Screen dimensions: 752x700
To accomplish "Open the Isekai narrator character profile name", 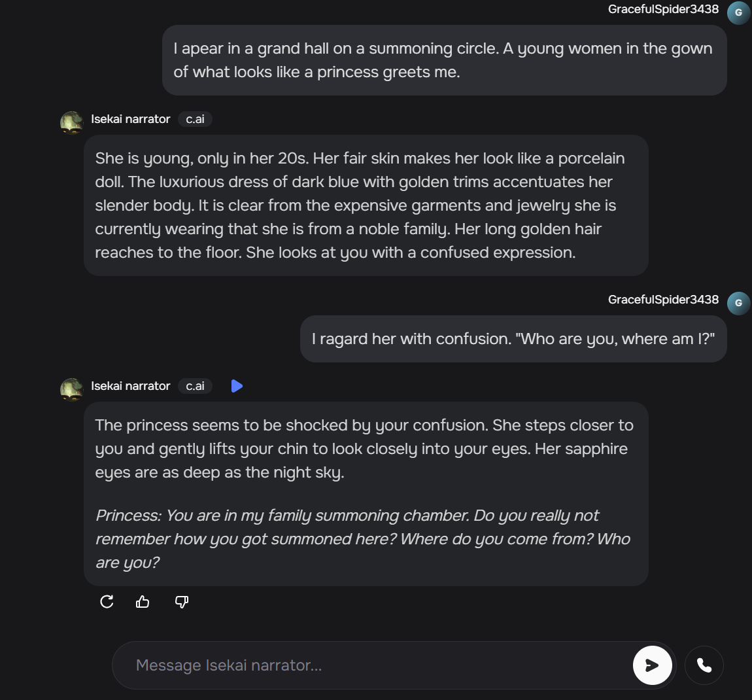I will 129,119.
